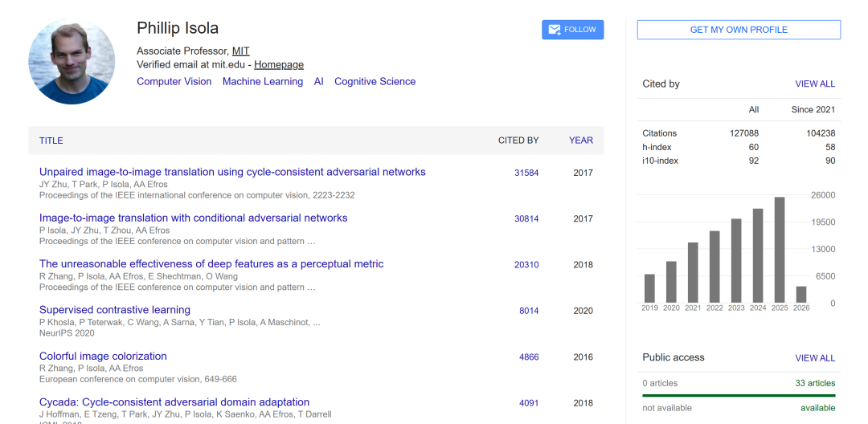
Task: Open the Colorful image colorization paper
Action: tap(103, 356)
